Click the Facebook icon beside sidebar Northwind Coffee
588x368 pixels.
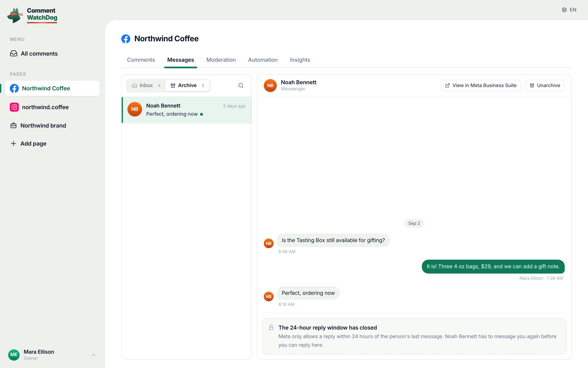click(x=14, y=88)
